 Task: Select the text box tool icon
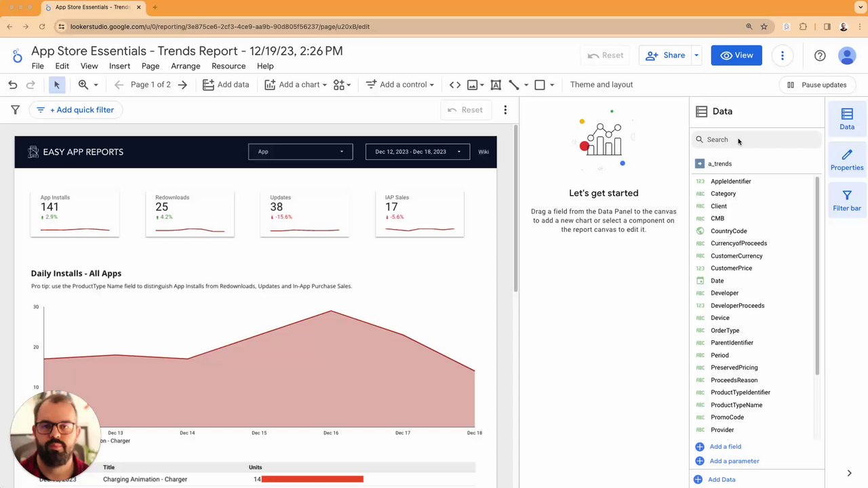coord(496,85)
